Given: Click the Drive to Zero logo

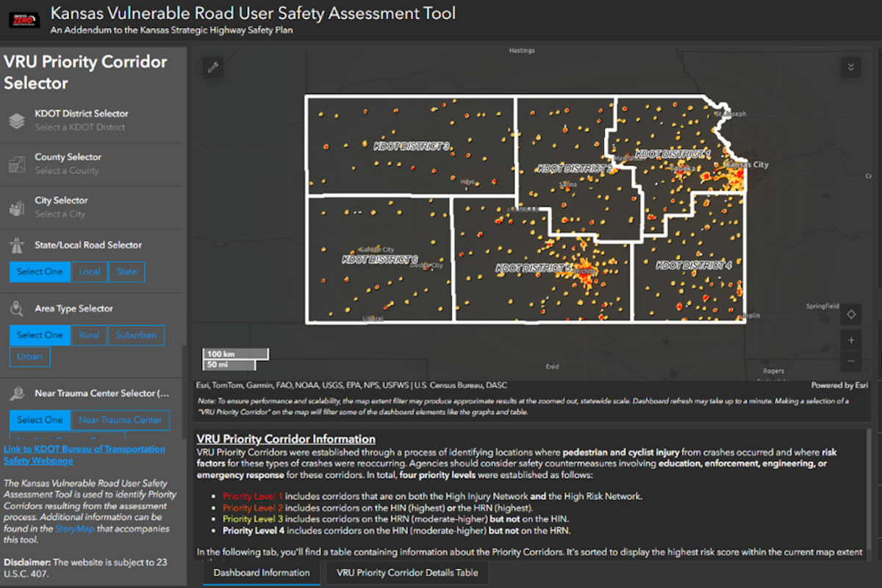Looking at the screenshot, I should (24, 20).
